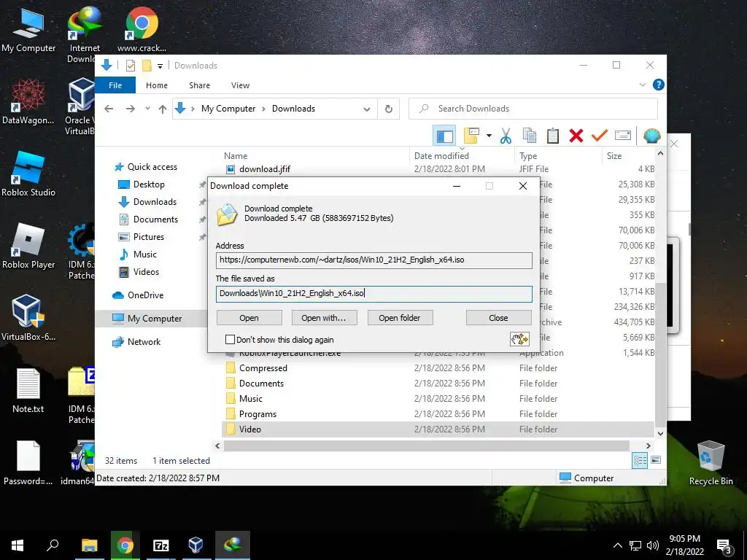
Task: Enable Don't show this dialog again checkbox
Action: coord(230,340)
